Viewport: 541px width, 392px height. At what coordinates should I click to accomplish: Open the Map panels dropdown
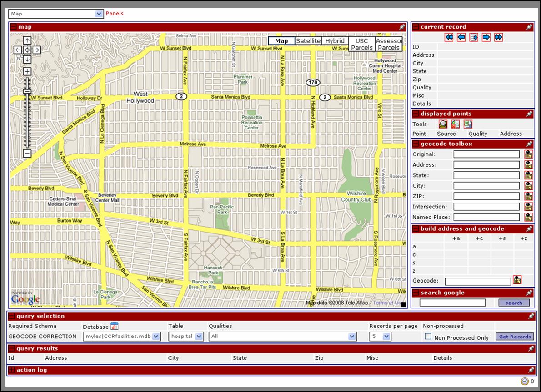[56, 14]
